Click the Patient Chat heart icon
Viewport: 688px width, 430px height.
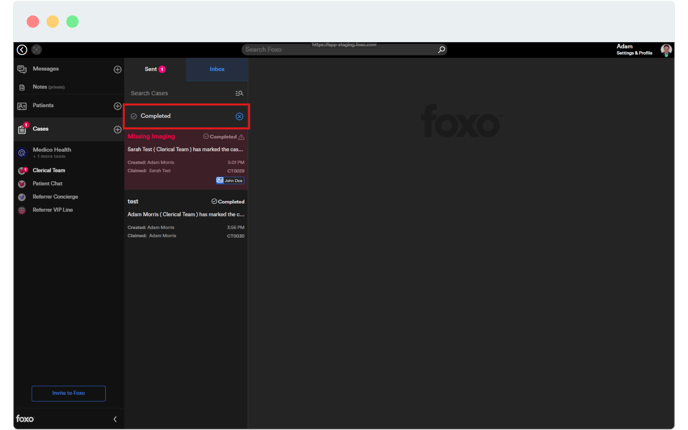pyautogui.click(x=22, y=184)
